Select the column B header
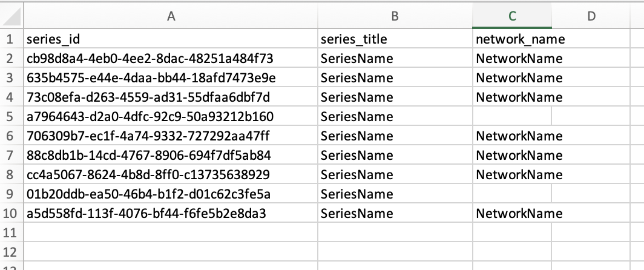The height and width of the screenshot is (270, 644). [x=395, y=17]
